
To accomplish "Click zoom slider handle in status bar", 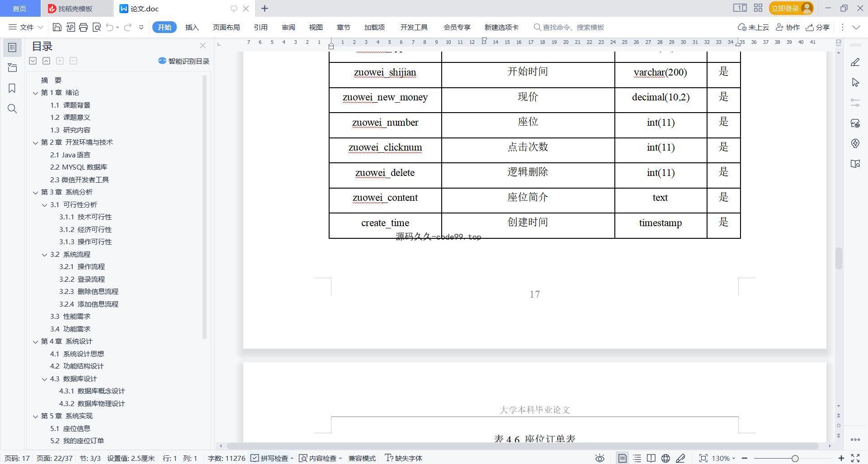I will pos(795,458).
